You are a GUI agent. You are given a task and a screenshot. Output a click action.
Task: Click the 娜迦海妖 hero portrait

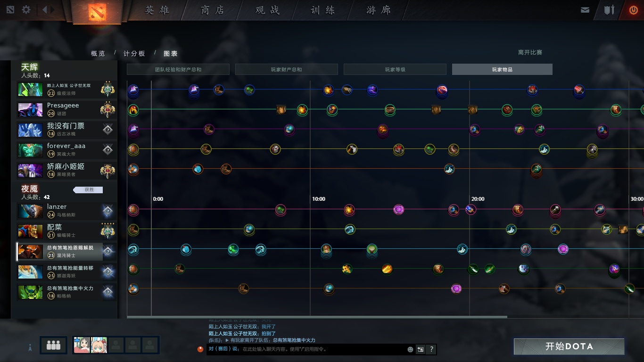[x=30, y=272]
